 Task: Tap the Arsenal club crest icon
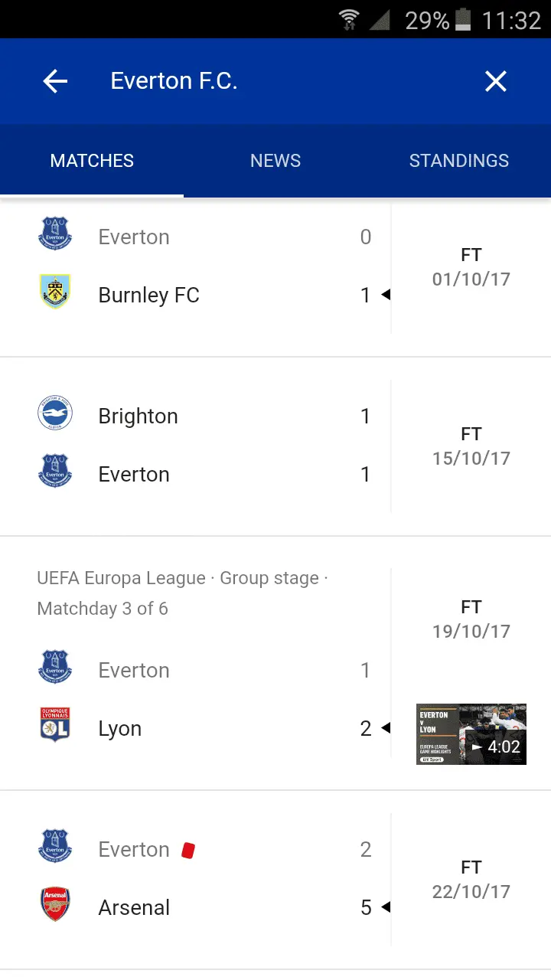[55, 904]
